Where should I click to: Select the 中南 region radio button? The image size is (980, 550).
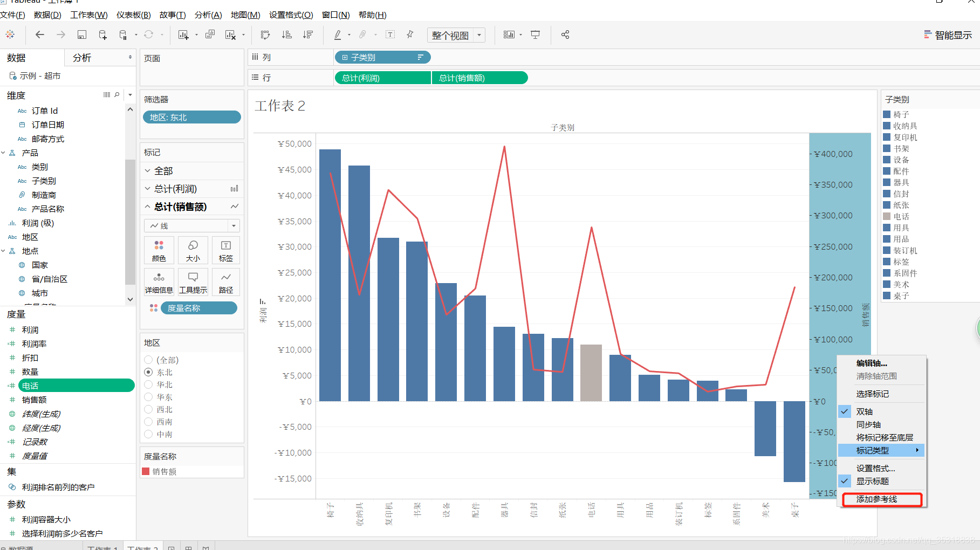click(148, 434)
